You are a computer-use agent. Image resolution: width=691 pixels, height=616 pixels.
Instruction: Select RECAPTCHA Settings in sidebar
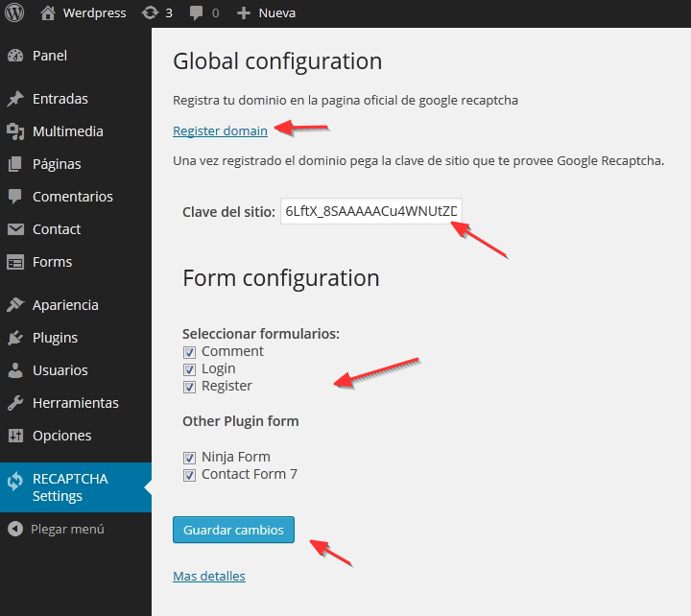69,487
